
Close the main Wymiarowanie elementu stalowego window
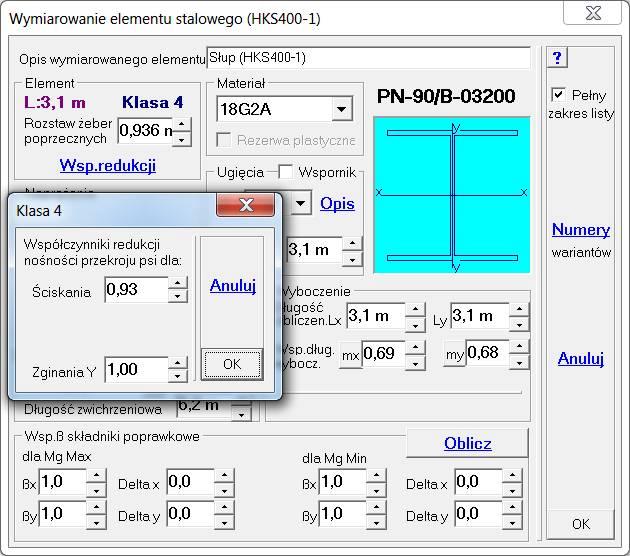593,13
